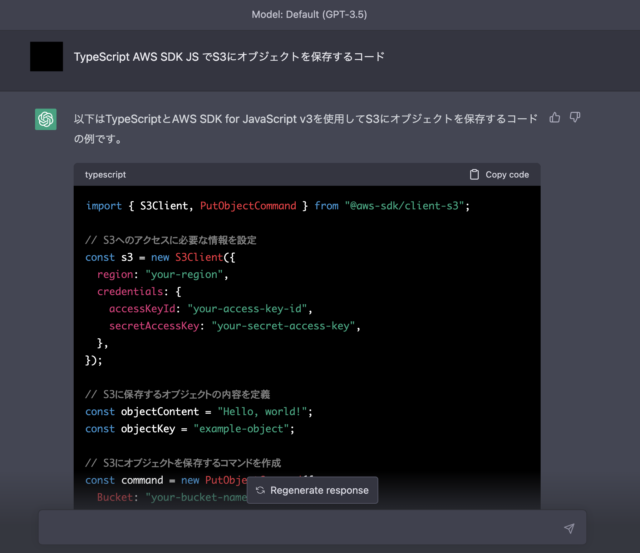The height and width of the screenshot is (553, 640).
Task: Click the send message paper plane icon
Action: [x=569, y=528]
